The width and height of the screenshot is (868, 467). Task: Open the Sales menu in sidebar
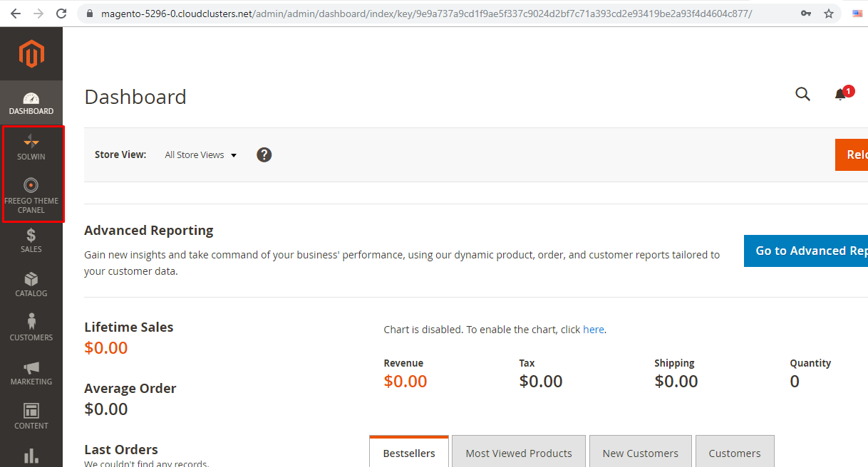(31, 240)
